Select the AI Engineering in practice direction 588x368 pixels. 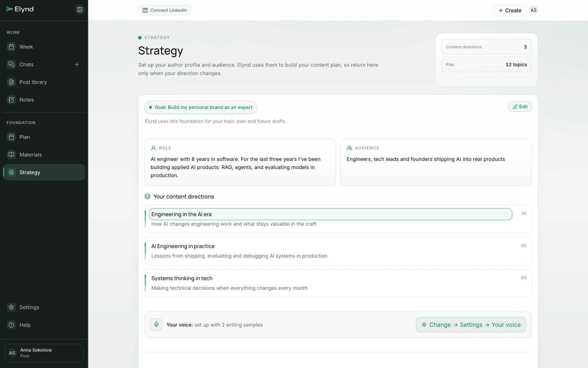pos(338,251)
